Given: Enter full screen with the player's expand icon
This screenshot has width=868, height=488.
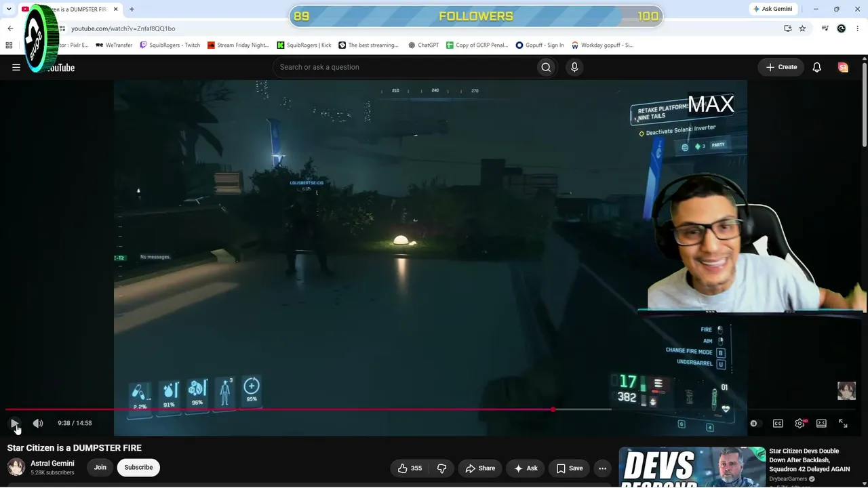Looking at the screenshot, I should pyautogui.click(x=843, y=424).
